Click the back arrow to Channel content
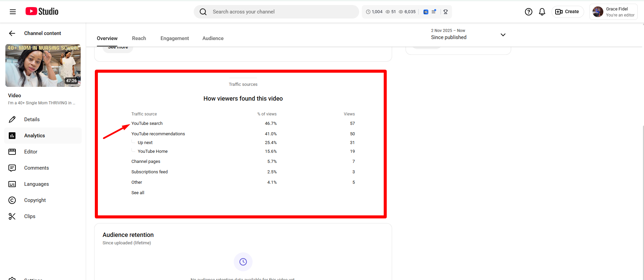This screenshot has width=644, height=280. [x=12, y=33]
